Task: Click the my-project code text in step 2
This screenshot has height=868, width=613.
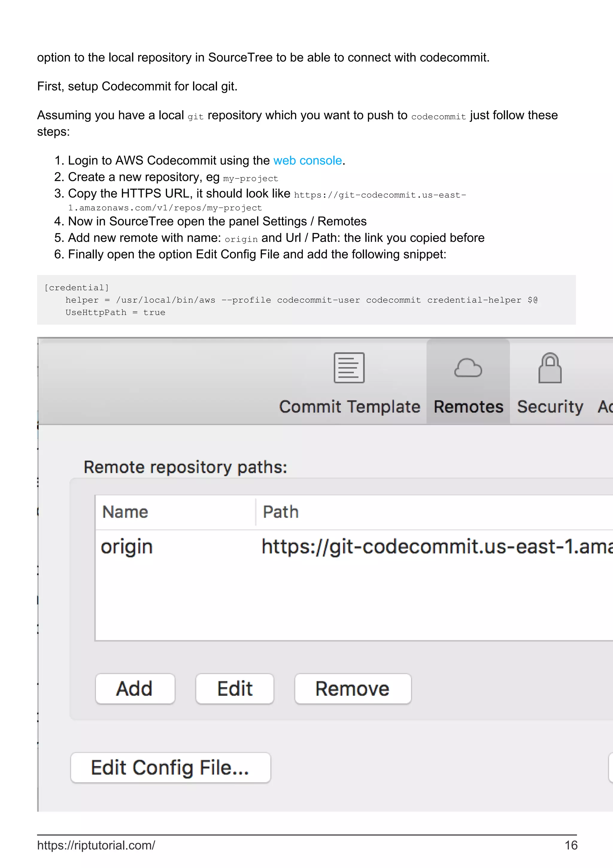Action: (x=251, y=179)
